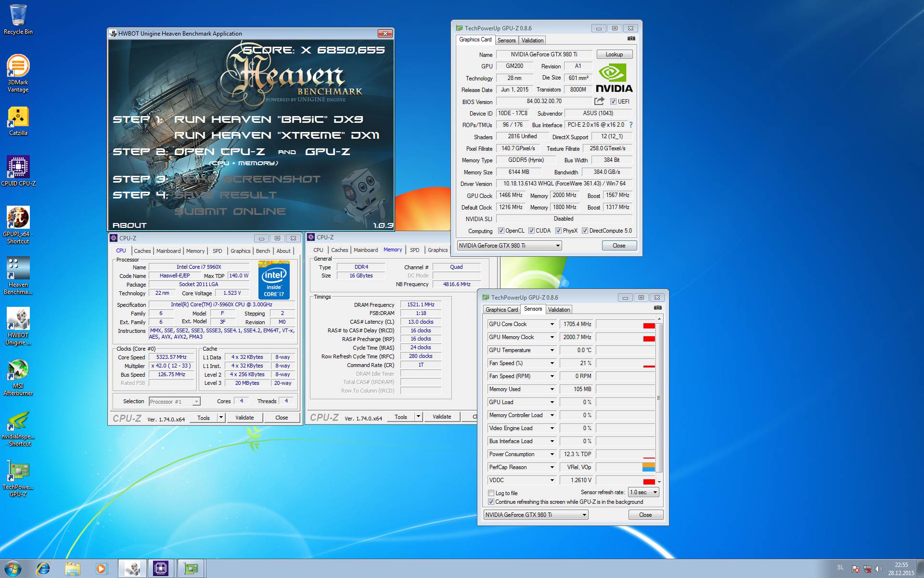Click the Bus Interface question mark
This screenshot has height=578, width=924.
click(x=631, y=125)
